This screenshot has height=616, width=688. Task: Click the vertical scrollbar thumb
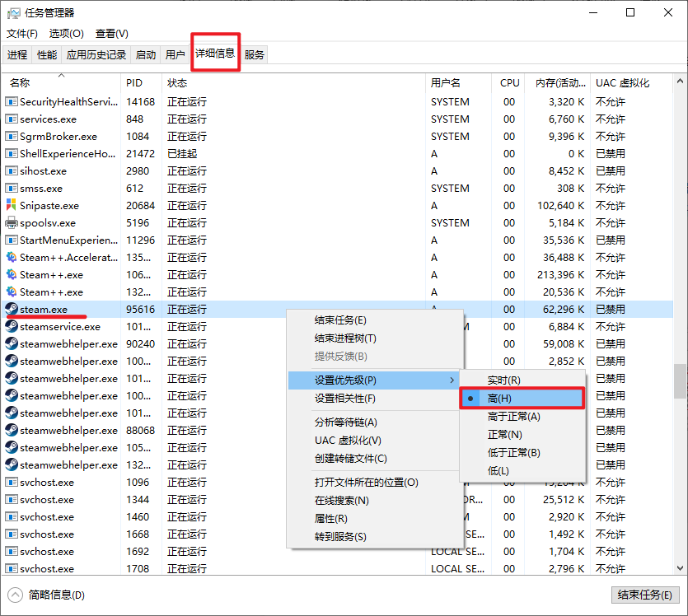pos(680,382)
